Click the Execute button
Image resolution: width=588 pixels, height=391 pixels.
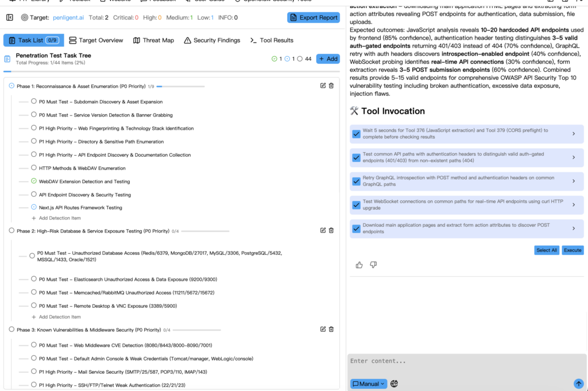point(572,250)
